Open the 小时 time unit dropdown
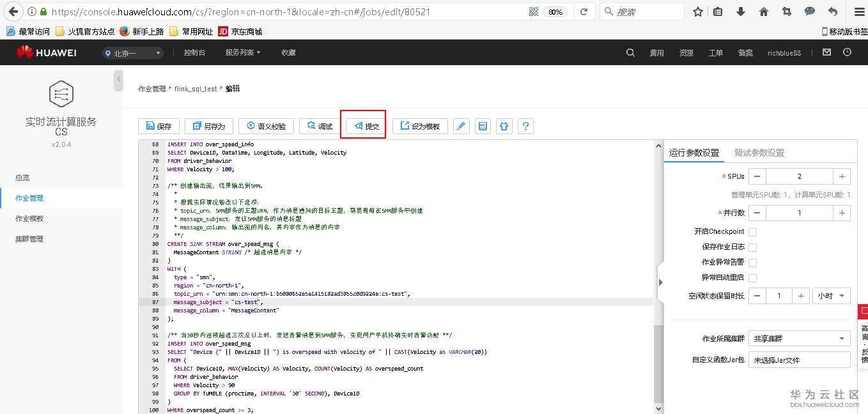 tap(831, 296)
